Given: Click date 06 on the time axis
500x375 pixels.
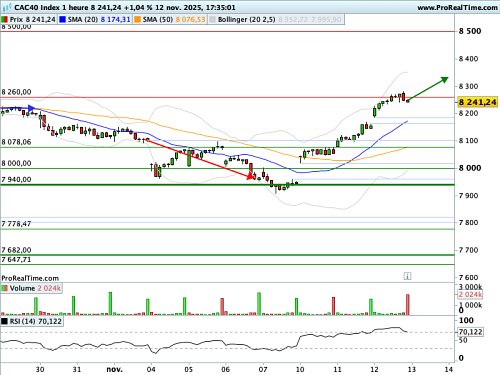Looking at the screenshot, I should (x=226, y=369).
